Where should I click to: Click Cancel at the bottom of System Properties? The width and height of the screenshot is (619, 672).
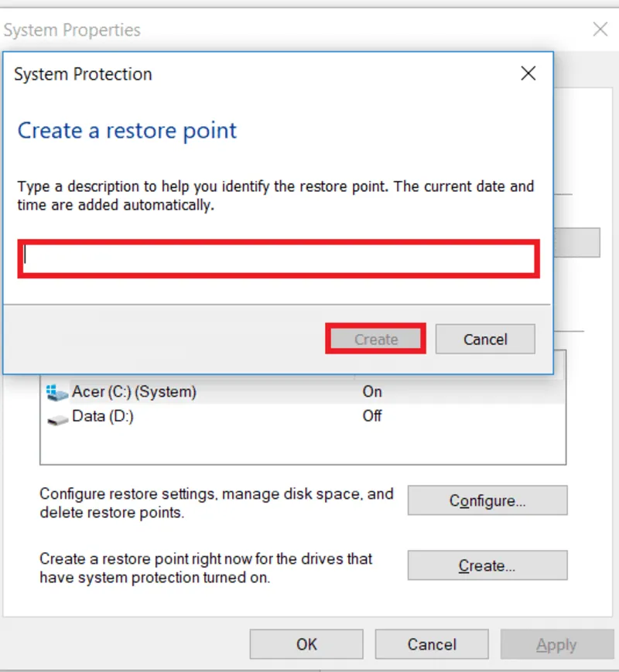[x=431, y=643]
